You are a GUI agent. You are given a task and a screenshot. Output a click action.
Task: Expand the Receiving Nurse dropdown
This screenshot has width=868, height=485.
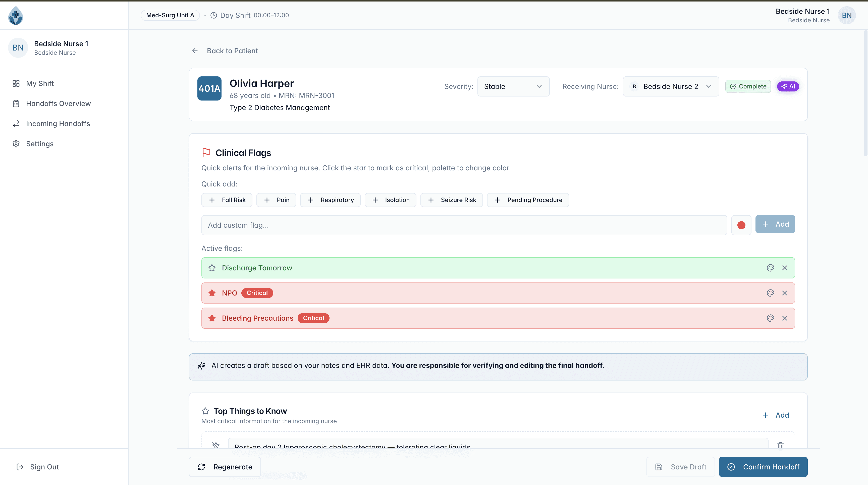click(671, 87)
